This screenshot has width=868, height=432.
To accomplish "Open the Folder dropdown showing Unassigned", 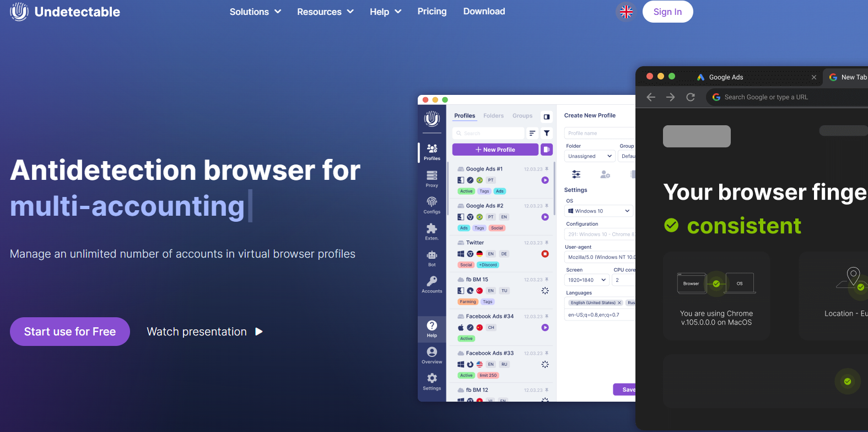I will tap(590, 156).
